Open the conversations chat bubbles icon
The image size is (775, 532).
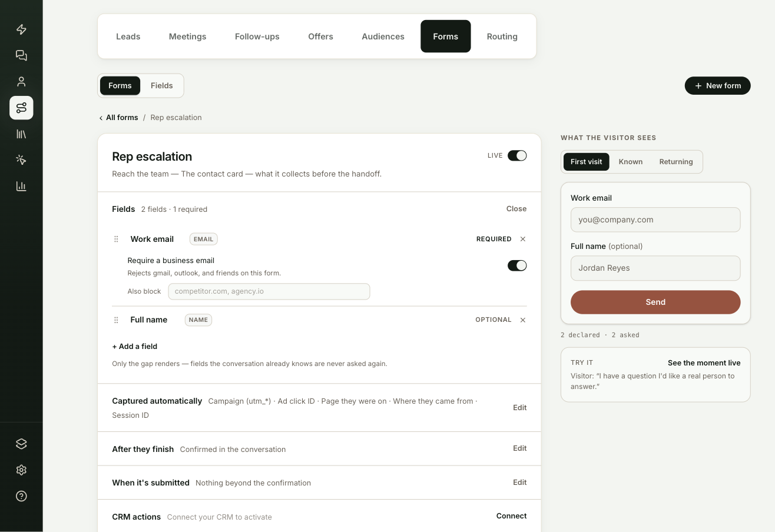point(21,55)
